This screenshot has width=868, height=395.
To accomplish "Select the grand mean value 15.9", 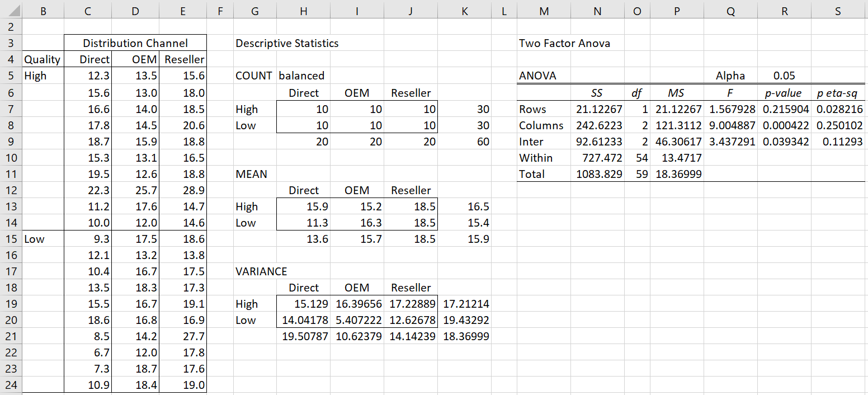I will tap(464, 239).
